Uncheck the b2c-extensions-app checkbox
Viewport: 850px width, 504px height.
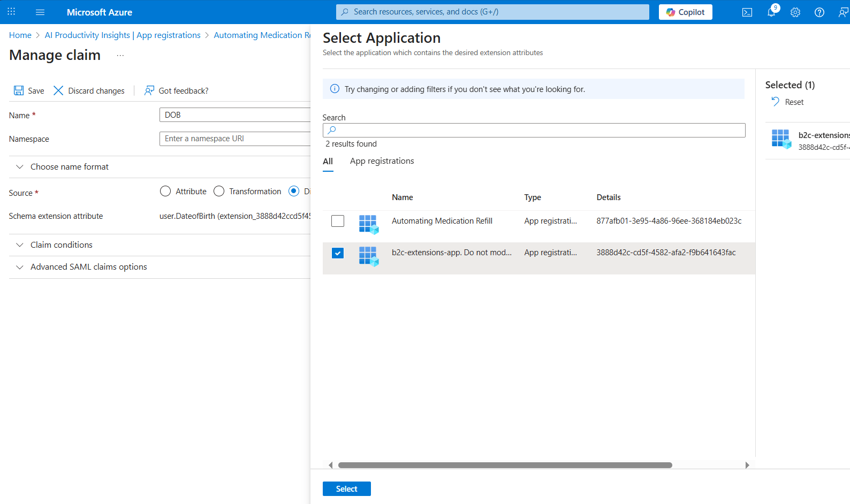click(x=338, y=253)
